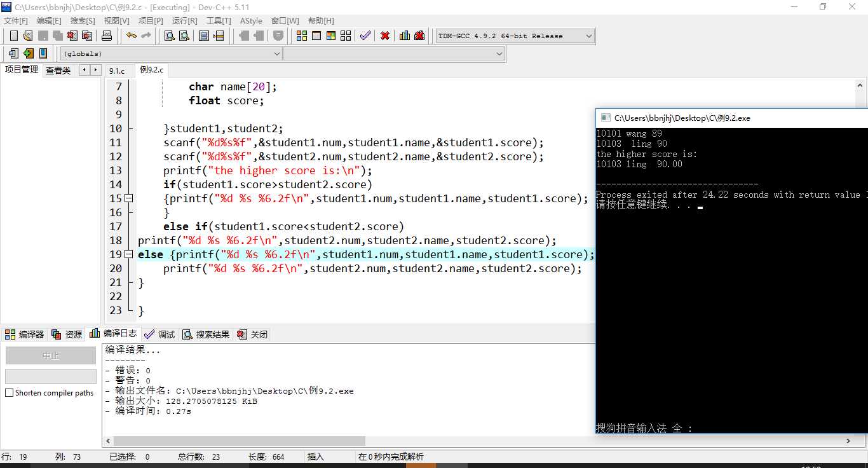The image size is (868, 468).
Task: Open the TDM-GCC compiler selection dropdown
Action: pos(515,36)
